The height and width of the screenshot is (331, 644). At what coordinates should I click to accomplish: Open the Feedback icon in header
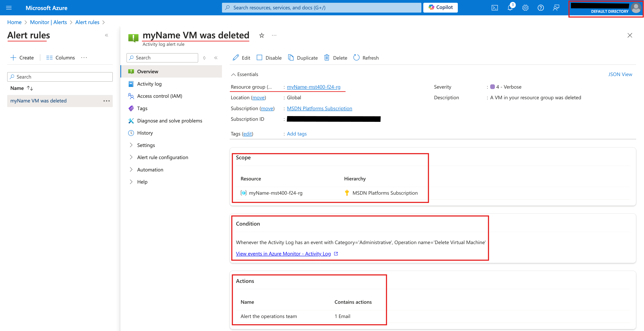(556, 8)
